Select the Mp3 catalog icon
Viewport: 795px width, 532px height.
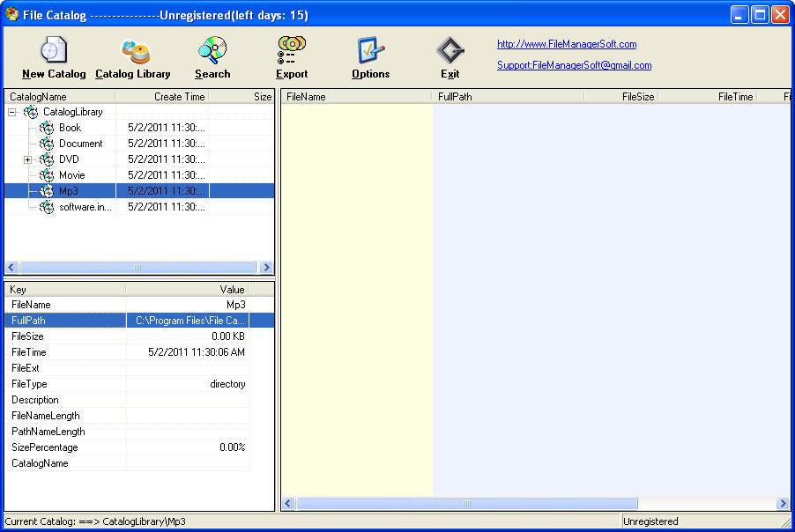(x=46, y=190)
